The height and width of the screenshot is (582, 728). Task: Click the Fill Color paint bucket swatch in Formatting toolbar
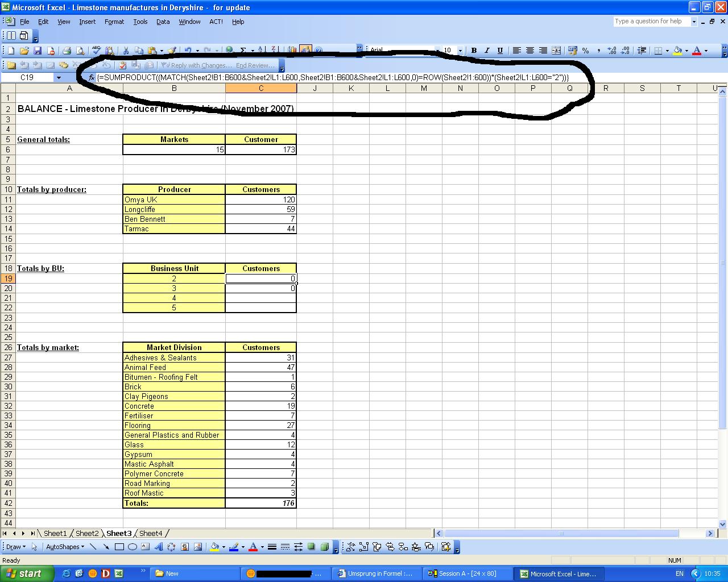pos(677,51)
